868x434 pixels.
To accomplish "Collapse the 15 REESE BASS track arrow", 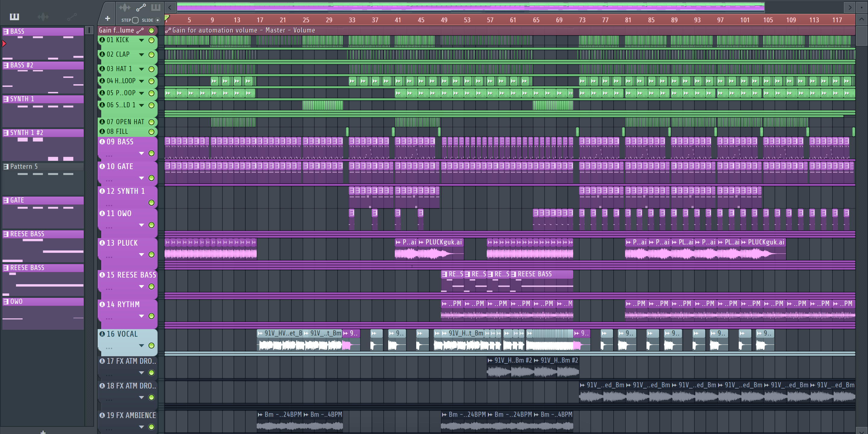I will pos(142,286).
